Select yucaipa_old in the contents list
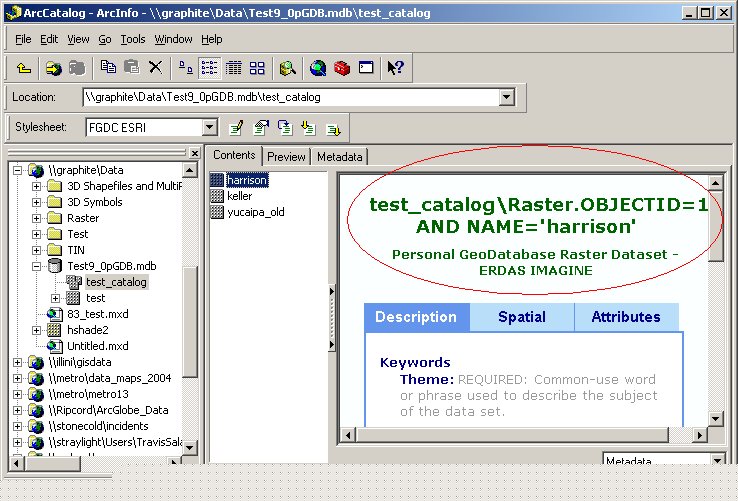738x501 pixels. coord(256,212)
